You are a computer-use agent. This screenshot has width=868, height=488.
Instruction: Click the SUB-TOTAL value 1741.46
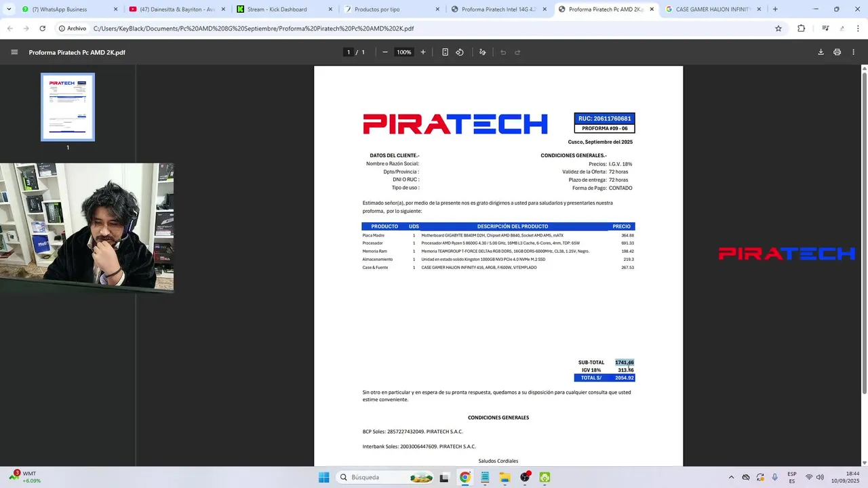625,363
